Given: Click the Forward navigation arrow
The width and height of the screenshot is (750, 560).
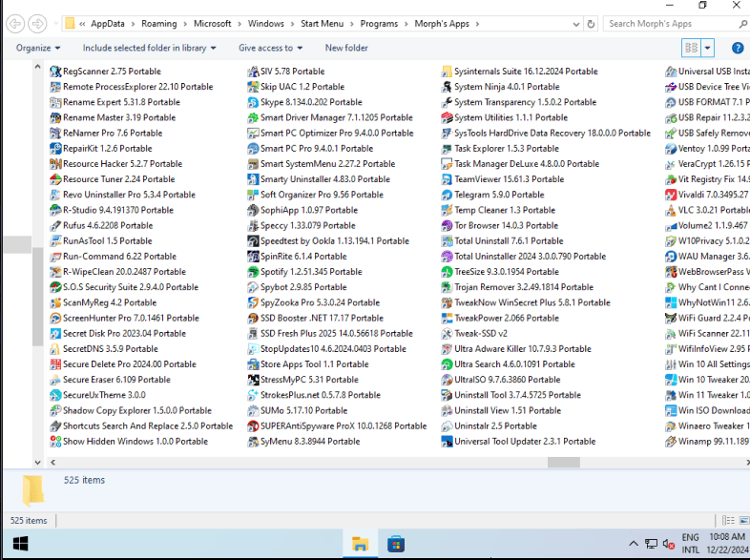Looking at the screenshot, I should 37,24.
